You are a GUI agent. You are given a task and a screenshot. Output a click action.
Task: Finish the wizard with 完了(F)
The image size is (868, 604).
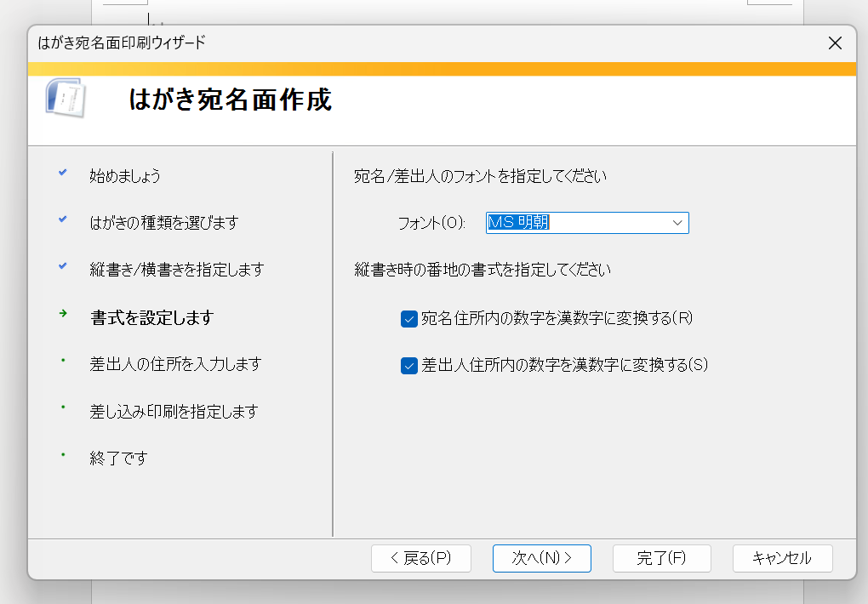pyautogui.click(x=661, y=558)
